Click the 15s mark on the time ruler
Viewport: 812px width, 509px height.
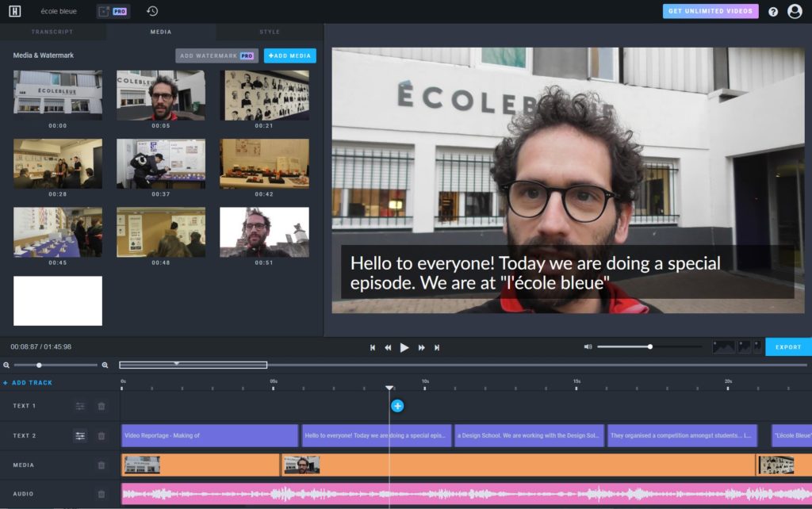point(576,381)
